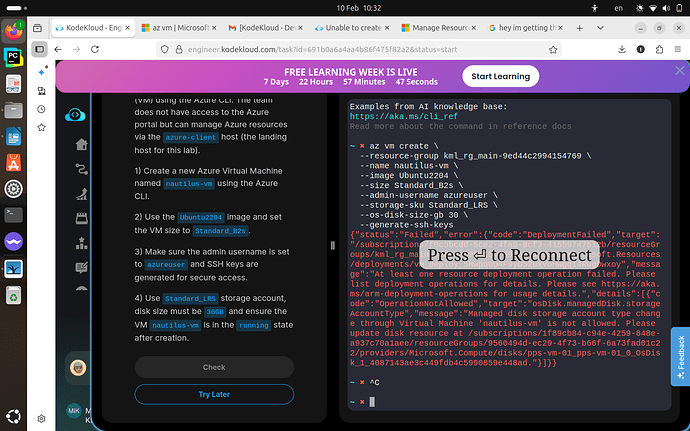The height and width of the screenshot is (431, 690).
Task: Open the Feedback side tab
Action: [680, 357]
